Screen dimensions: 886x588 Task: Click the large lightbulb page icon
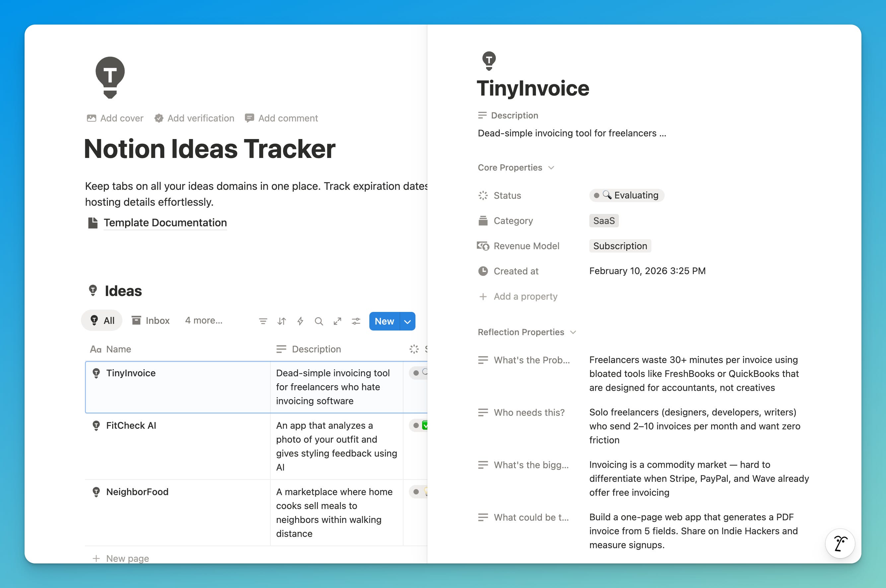pyautogui.click(x=110, y=77)
